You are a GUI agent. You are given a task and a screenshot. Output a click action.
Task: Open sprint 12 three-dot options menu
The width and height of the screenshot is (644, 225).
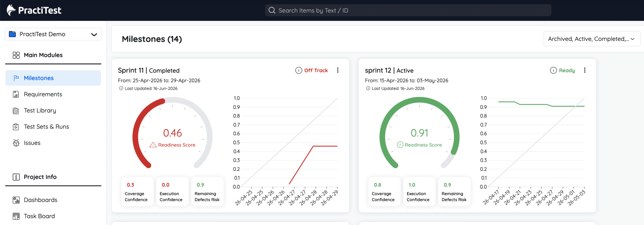click(x=585, y=70)
